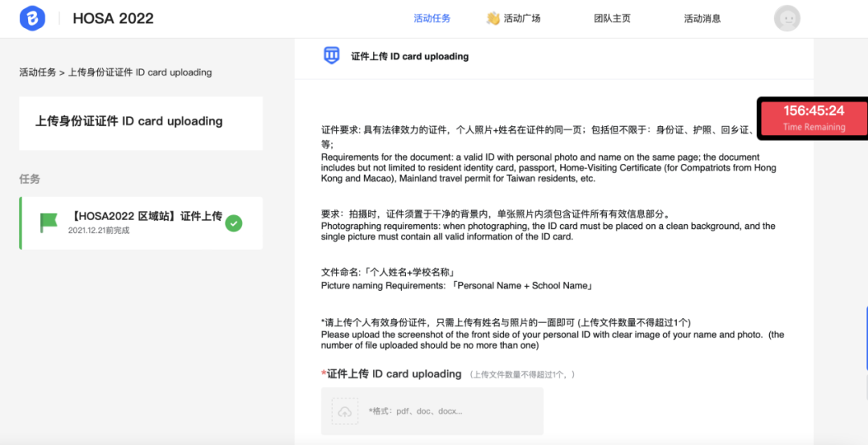This screenshot has width=868, height=445.
Task: Click the Photographing requirements paragraph
Action: click(x=548, y=231)
